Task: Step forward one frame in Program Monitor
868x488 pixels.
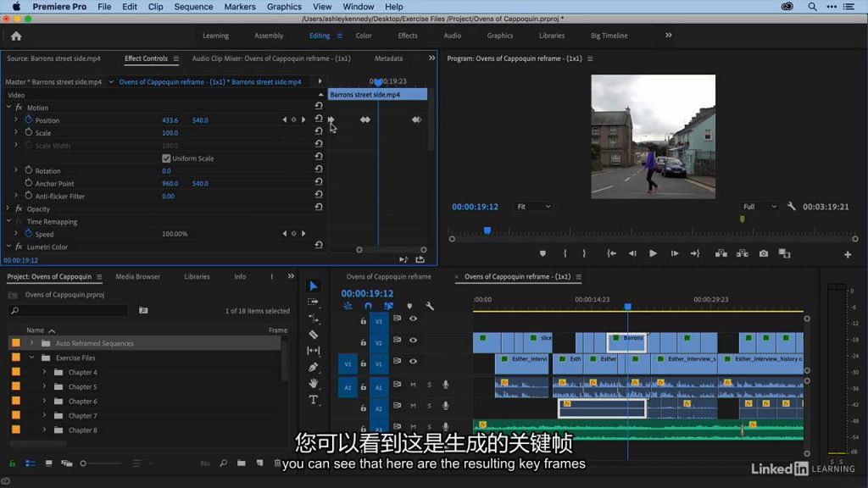Action: tap(674, 253)
